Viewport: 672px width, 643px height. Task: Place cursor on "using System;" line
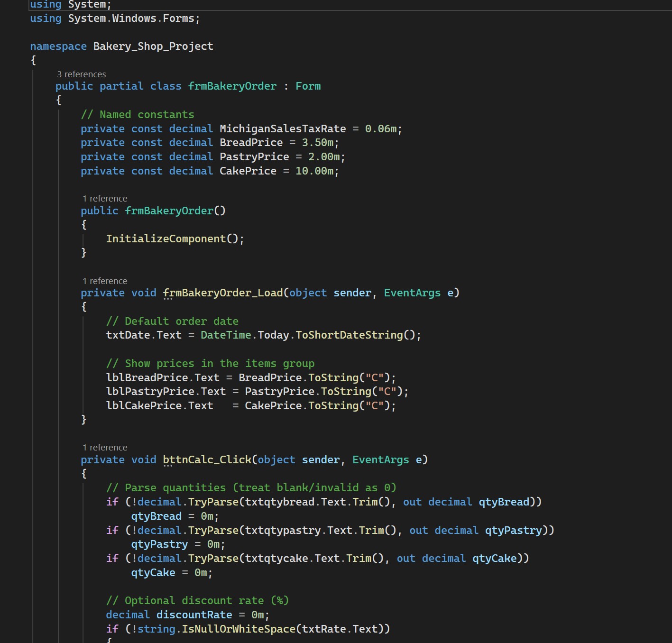pos(70,4)
